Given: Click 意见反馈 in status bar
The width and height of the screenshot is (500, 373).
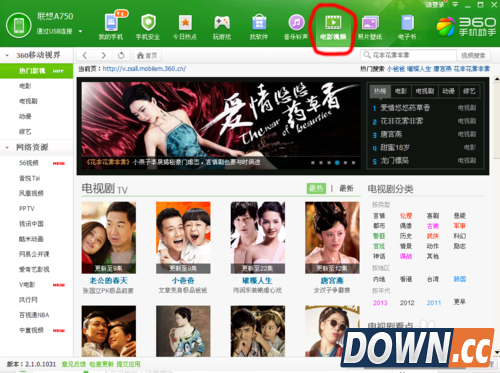Looking at the screenshot, I should click(x=74, y=364).
